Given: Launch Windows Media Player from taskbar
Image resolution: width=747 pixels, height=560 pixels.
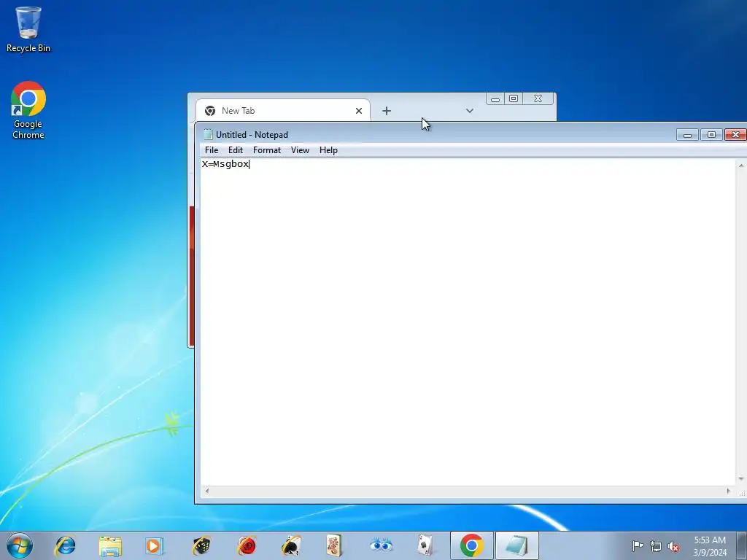Looking at the screenshot, I should point(155,545).
